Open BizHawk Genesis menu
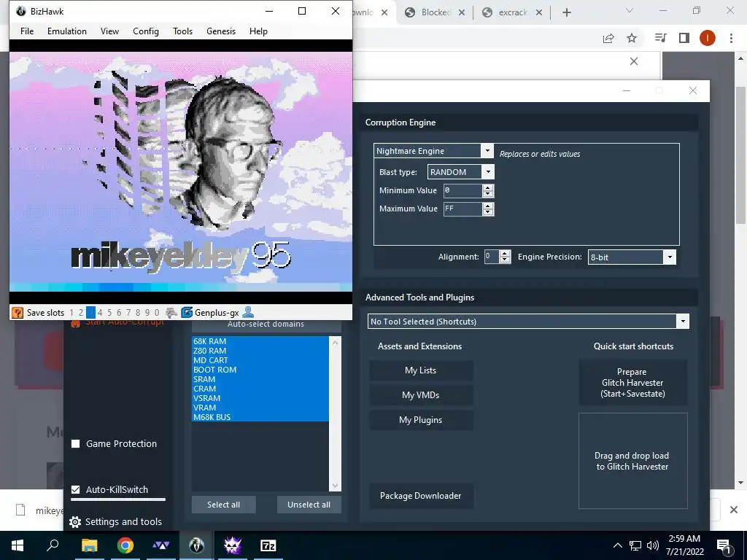The height and width of the screenshot is (560, 747). [x=221, y=31]
